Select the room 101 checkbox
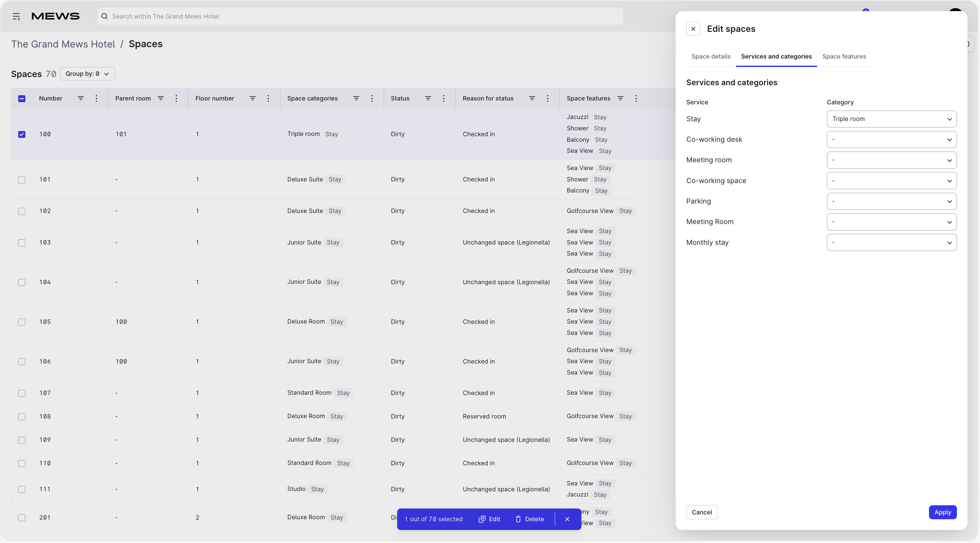This screenshot has width=980, height=543. [22, 179]
